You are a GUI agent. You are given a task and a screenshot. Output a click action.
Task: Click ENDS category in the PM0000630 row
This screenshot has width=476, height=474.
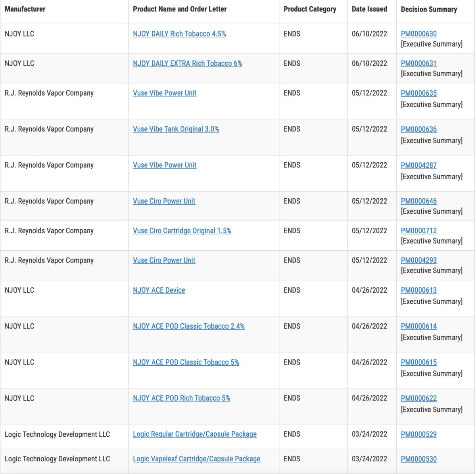coord(292,34)
